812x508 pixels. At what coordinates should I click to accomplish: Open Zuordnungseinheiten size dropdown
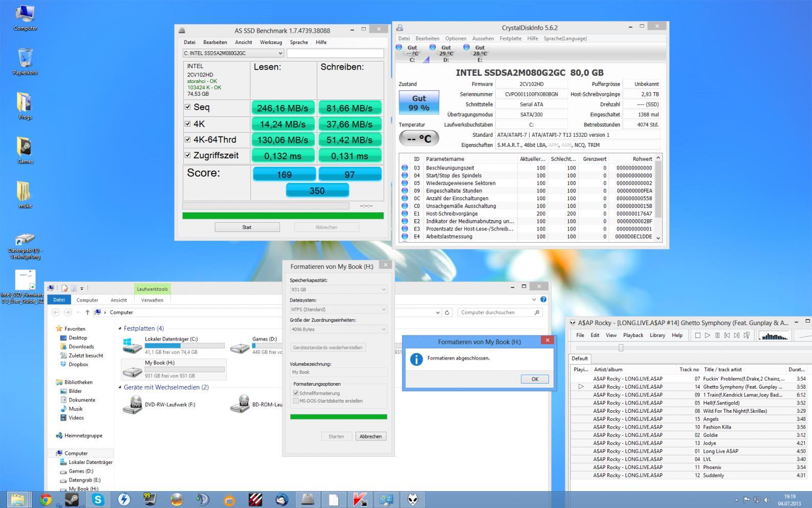[x=338, y=329]
